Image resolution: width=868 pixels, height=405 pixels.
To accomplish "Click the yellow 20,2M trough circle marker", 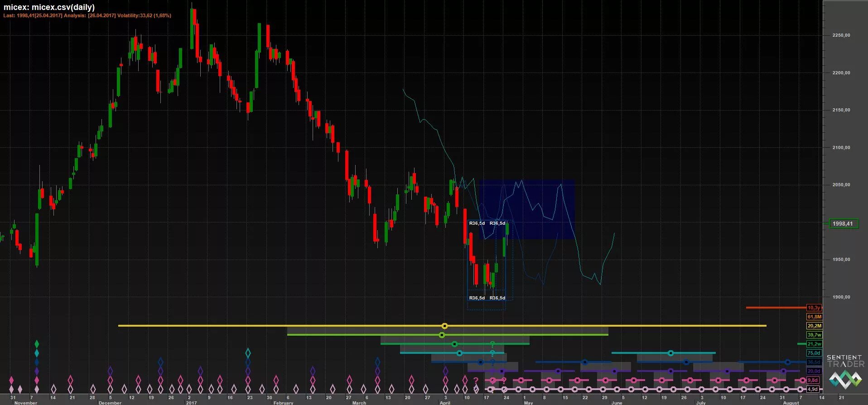I will pos(445,326).
